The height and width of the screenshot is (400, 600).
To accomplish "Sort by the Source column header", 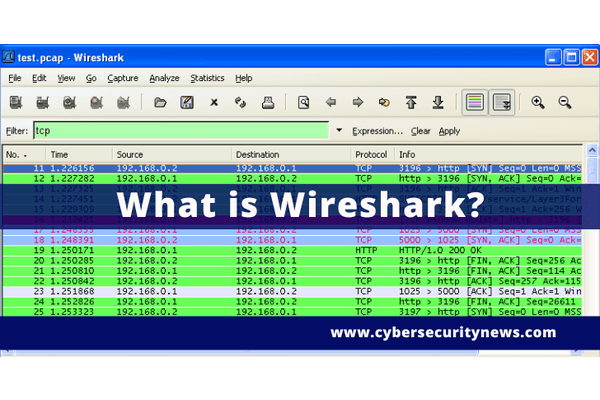I will [172, 155].
